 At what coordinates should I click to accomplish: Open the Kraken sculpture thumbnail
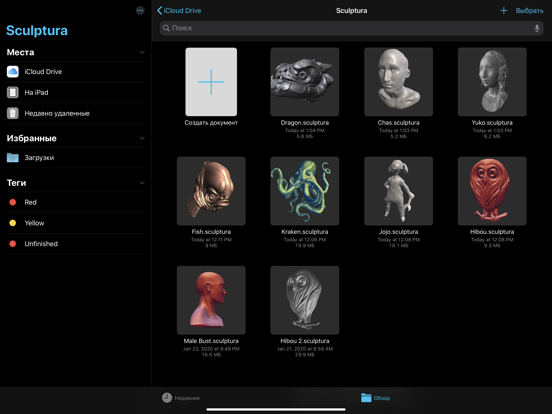click(x=305, y=191)
